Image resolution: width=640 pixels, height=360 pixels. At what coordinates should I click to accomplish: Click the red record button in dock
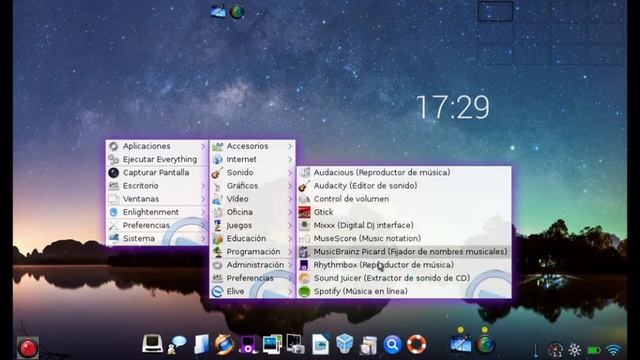tap(27, 348)
